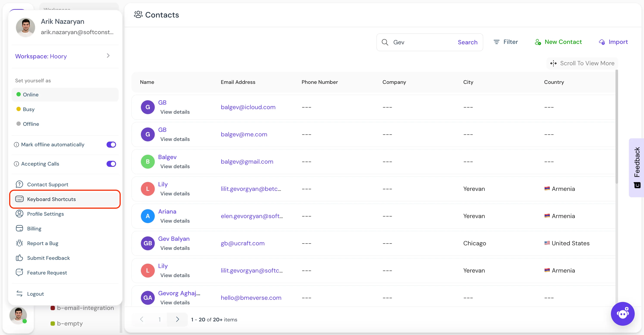644x335 pixels.
Task: Click next page arrow for contacts
Action: [178, 319]
